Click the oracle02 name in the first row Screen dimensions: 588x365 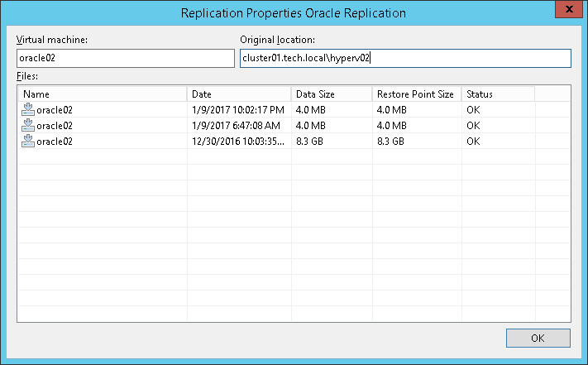click(x=55, y=109)
